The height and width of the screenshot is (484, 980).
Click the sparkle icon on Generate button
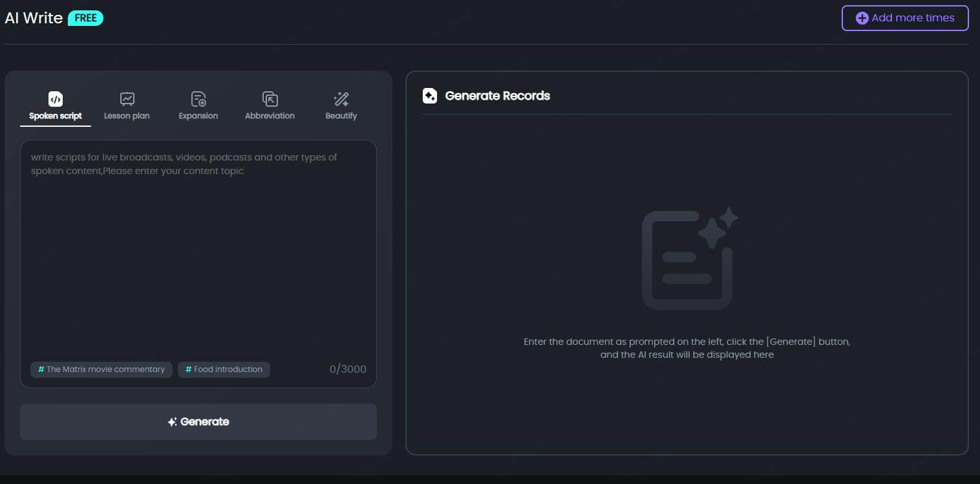click(x=172, y=422)
